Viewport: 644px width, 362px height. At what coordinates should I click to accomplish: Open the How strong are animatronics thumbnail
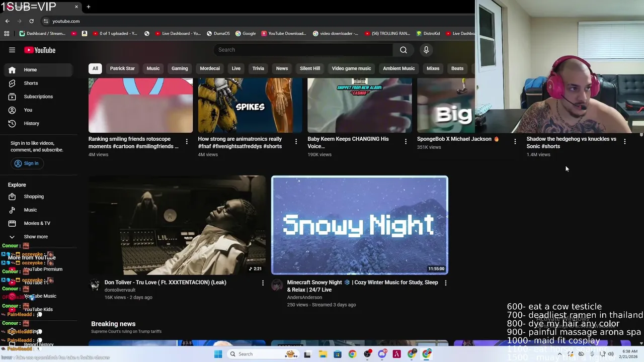click(x=250, y=105)
